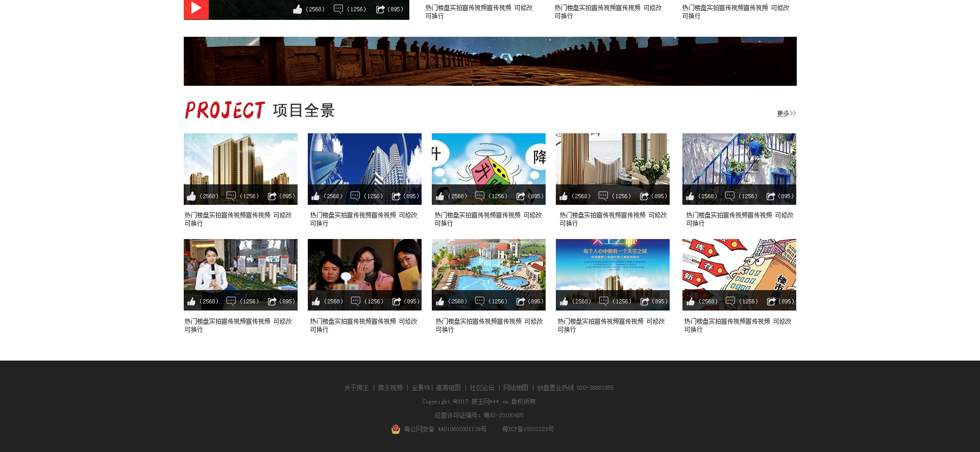Viewport: 980px width, 452px height.
Task: Share the blue staircase with flowers video
Action: click(771, 196)
